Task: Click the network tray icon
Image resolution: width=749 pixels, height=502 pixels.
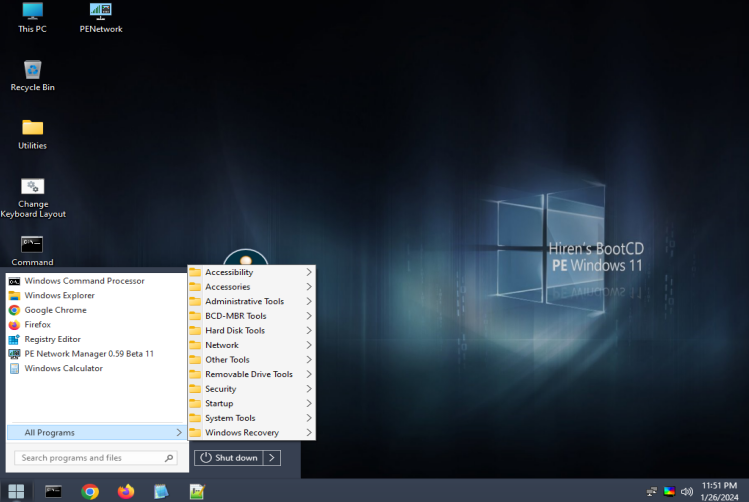Action: pyautogui.click(x=652, y=491)
